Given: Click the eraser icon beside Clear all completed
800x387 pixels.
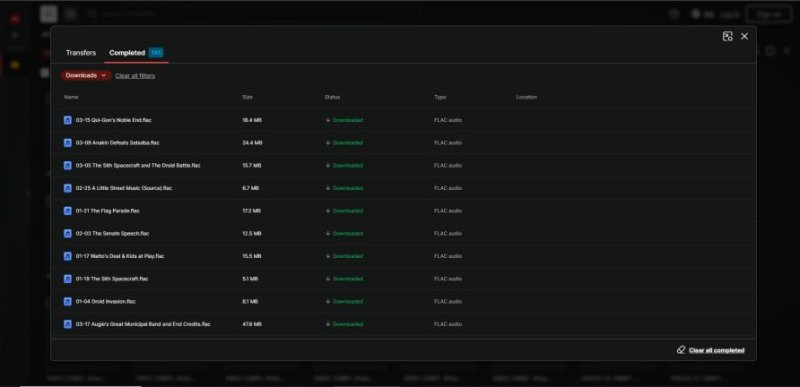Looking at the screenshot, I should (x=681, y=350).
